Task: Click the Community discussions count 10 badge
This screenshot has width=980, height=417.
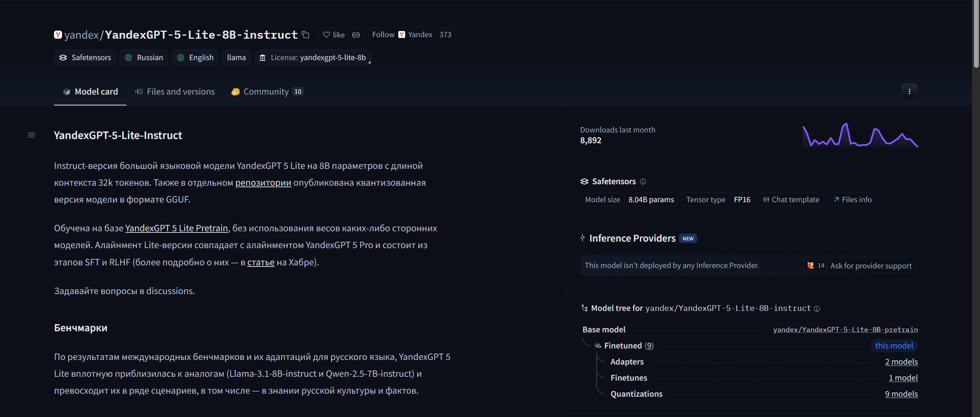Action: click(298, 92)
